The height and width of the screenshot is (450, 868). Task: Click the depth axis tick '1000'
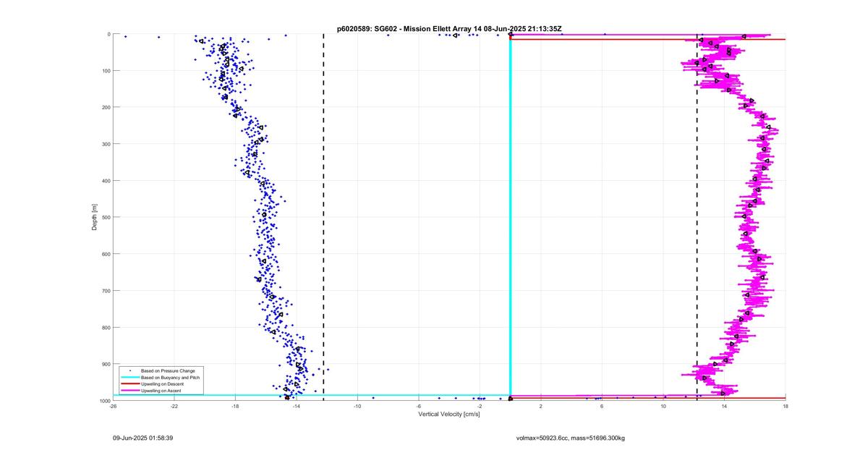103,400
